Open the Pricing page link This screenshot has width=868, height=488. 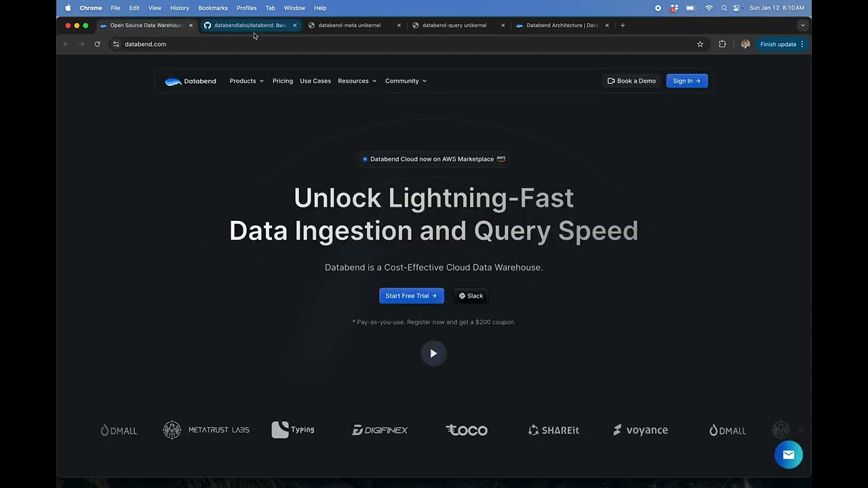point(283,81)
